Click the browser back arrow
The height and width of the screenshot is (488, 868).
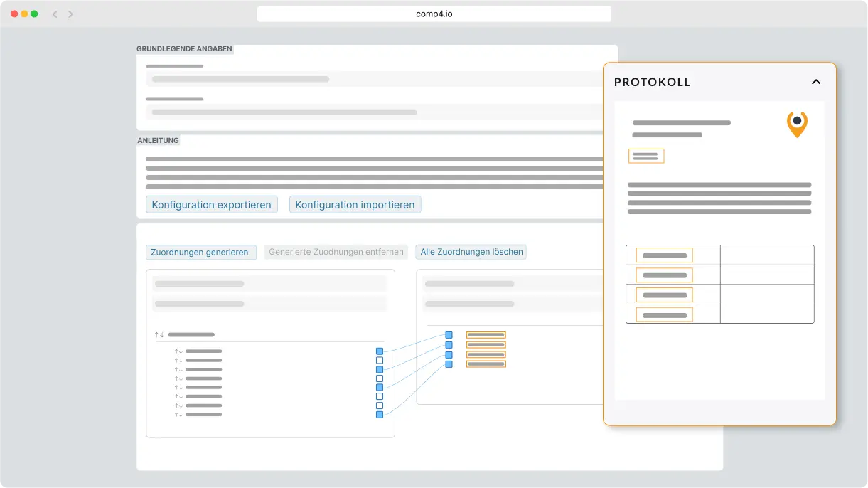click(x=55, y=14)
